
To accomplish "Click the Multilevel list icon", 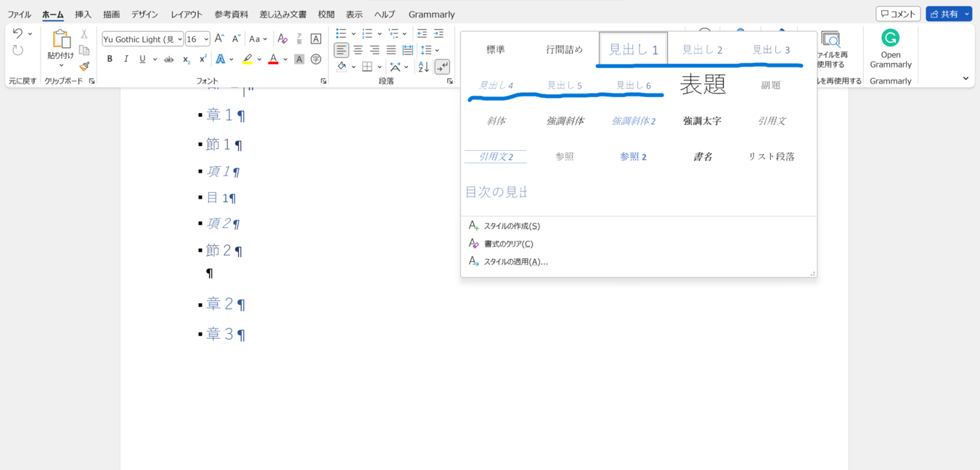I will click(x=393, y=33).
